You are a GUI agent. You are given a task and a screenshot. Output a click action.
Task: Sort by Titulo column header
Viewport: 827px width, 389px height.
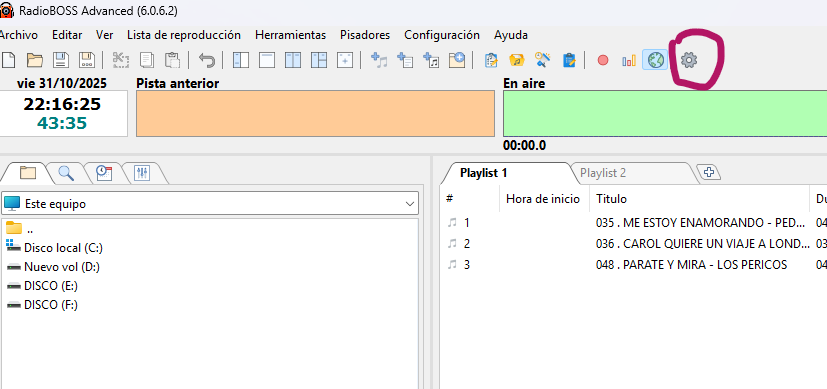(699, 199)
